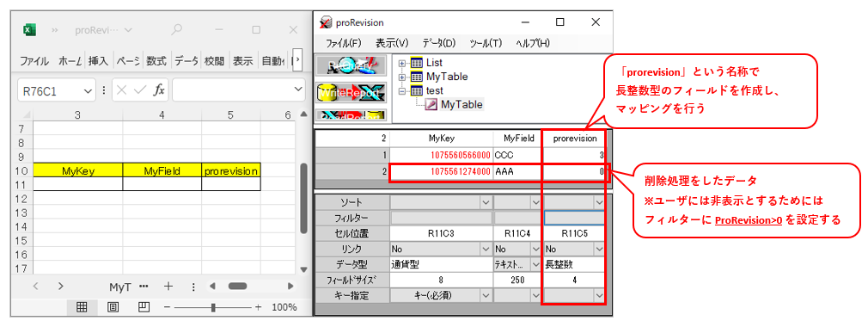The image size is (868, 327).
Task: Click the filter field for prorevision column
Action: [x=574, y=218]
